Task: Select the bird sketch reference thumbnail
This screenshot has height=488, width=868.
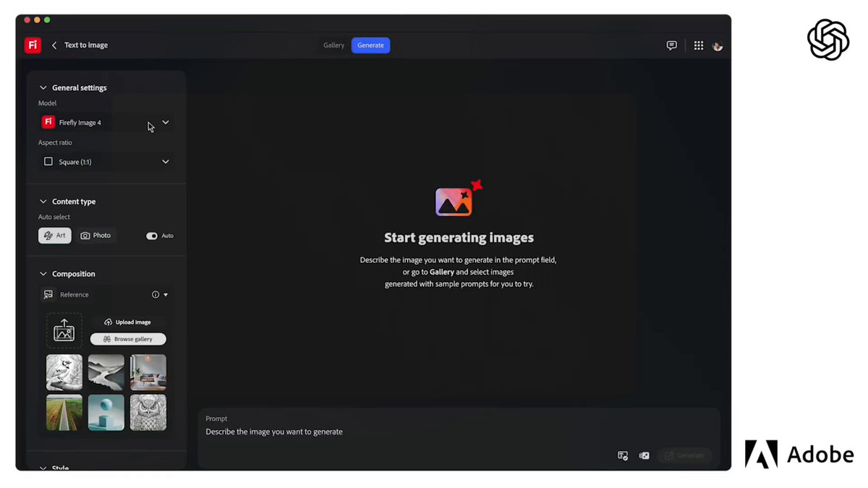Action: click(x=64, y=372)
